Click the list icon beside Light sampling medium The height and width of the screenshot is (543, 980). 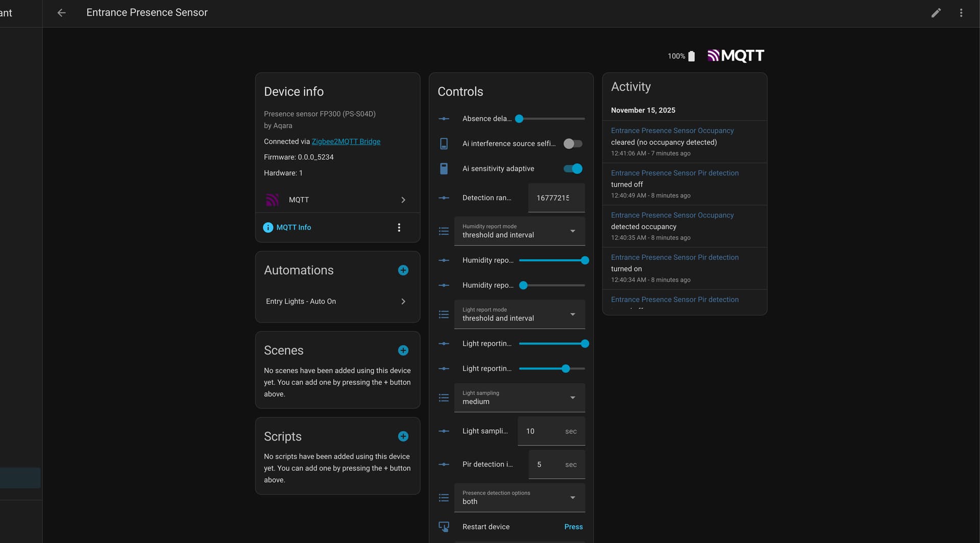[x=444, y=398]
